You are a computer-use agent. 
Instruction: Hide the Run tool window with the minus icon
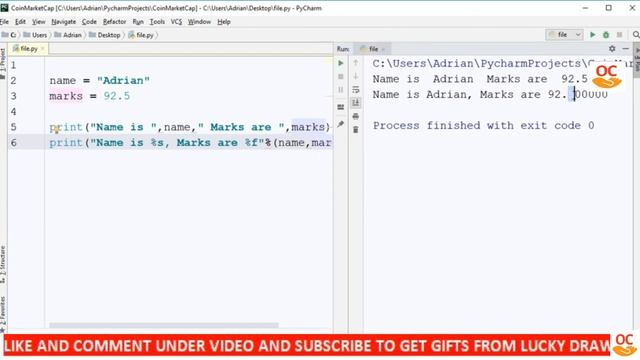[625, 49]
